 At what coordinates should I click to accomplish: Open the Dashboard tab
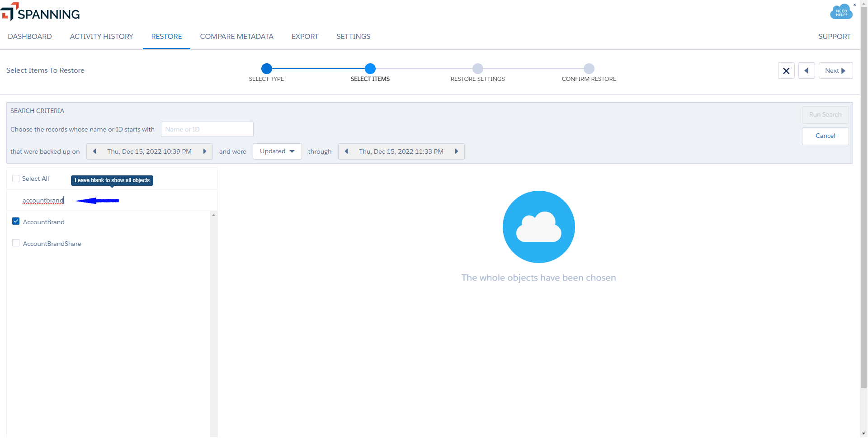[30, 37]
